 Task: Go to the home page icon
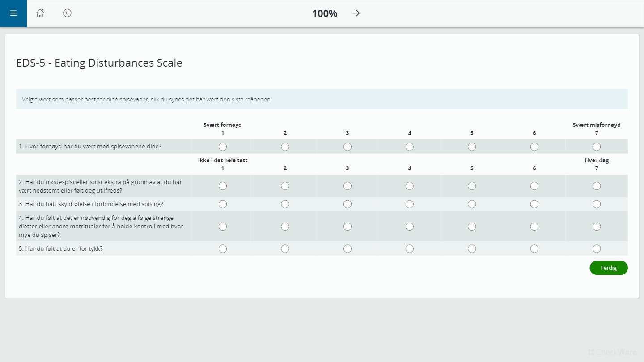click(40, 13)
